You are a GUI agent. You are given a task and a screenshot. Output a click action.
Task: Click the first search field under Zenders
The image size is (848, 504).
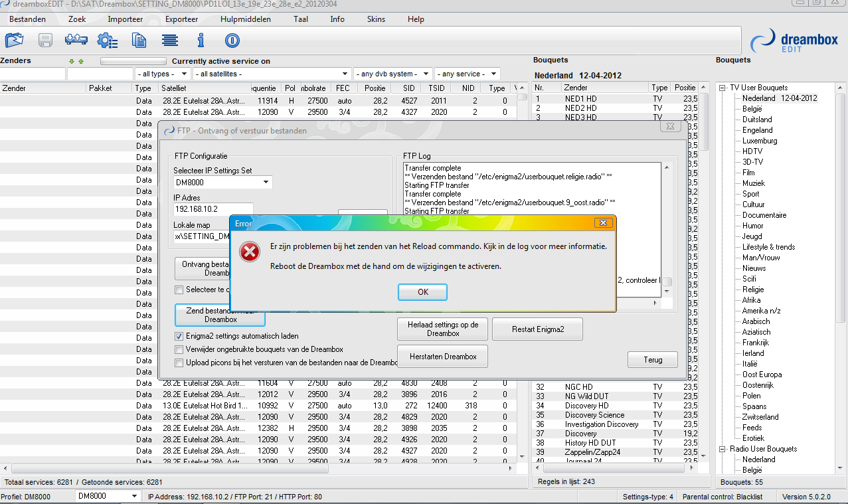33,74
